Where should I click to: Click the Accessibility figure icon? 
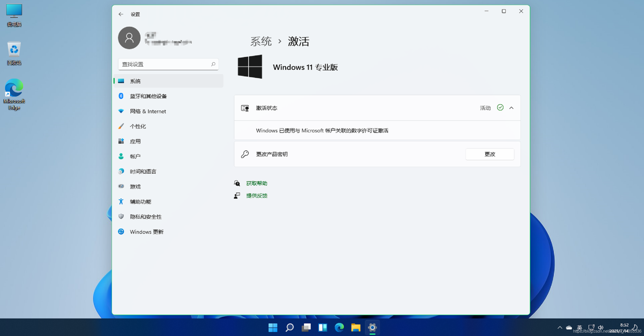tap(121, 201)
